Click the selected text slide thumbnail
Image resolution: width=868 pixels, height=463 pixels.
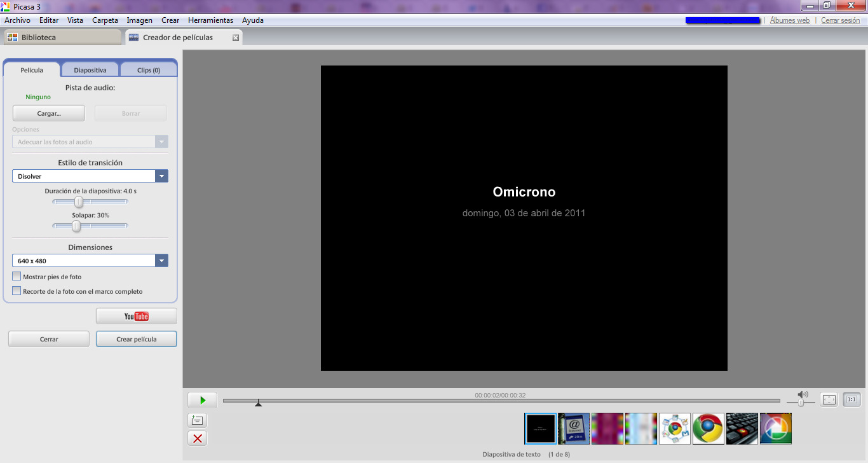[540, 428]
